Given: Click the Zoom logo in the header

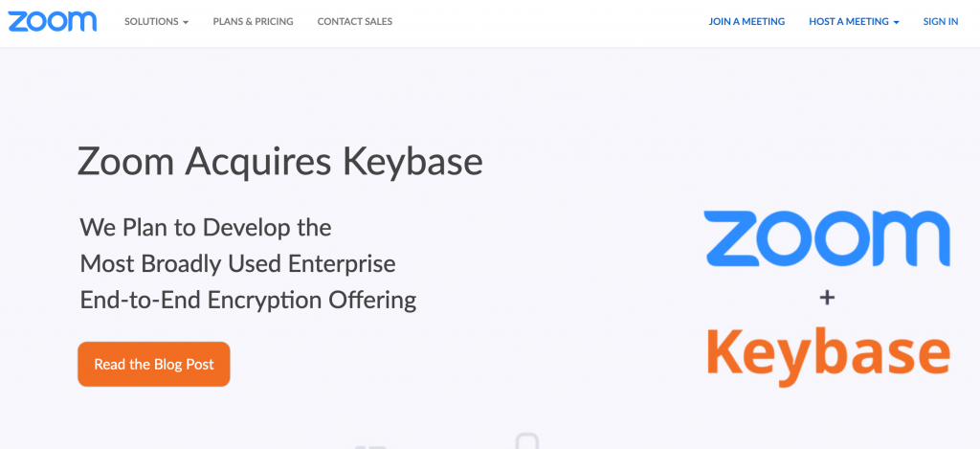Looking at the screenshot, I should [53, 21].
